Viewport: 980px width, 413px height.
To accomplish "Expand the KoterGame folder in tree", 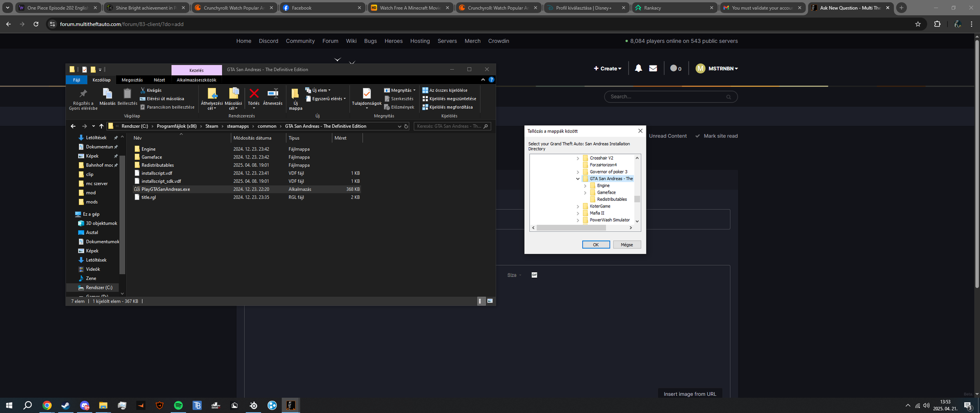I will point(578,206).
